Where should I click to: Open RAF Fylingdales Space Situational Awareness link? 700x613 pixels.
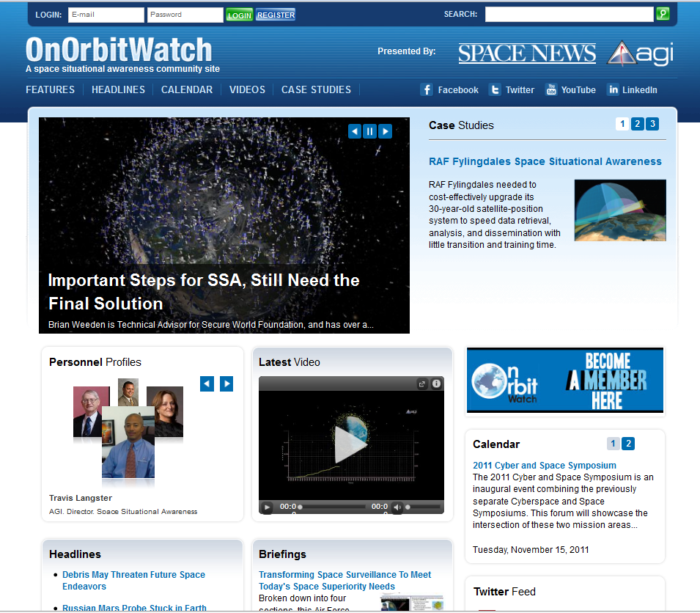tap(545, 161)
